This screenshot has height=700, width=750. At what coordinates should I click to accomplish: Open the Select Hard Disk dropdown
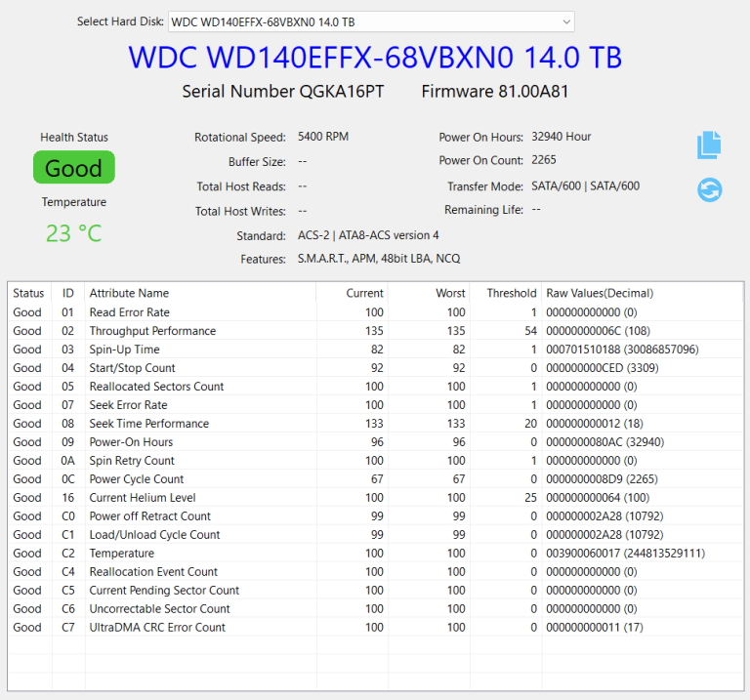[371, 22]
